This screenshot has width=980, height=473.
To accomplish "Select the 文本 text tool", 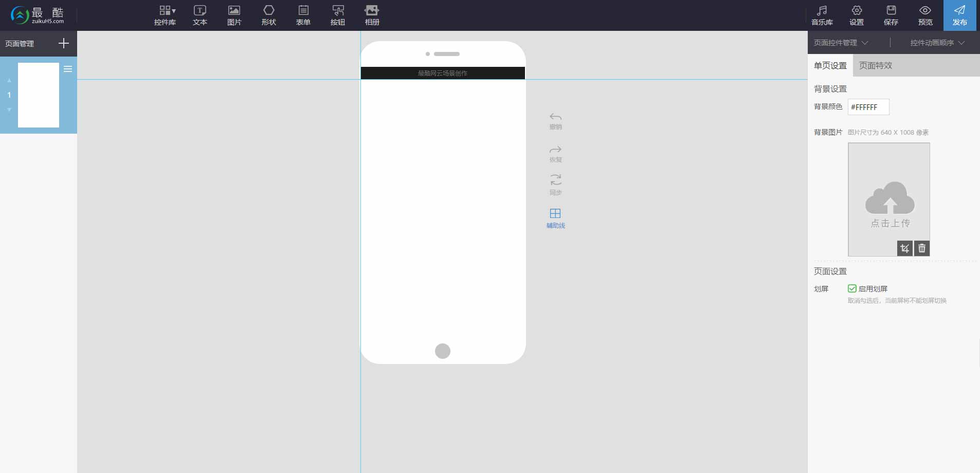I will (x=199, y=15).
